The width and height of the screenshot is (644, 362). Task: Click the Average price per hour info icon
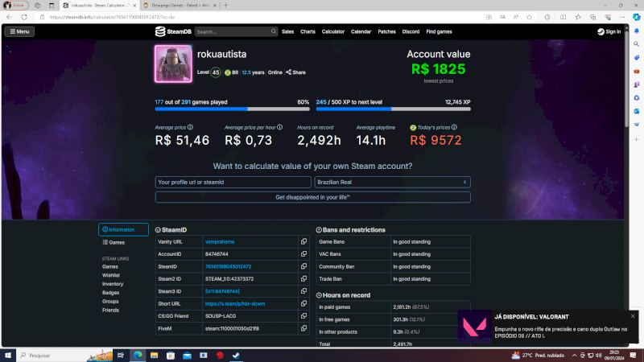(279, 127)
